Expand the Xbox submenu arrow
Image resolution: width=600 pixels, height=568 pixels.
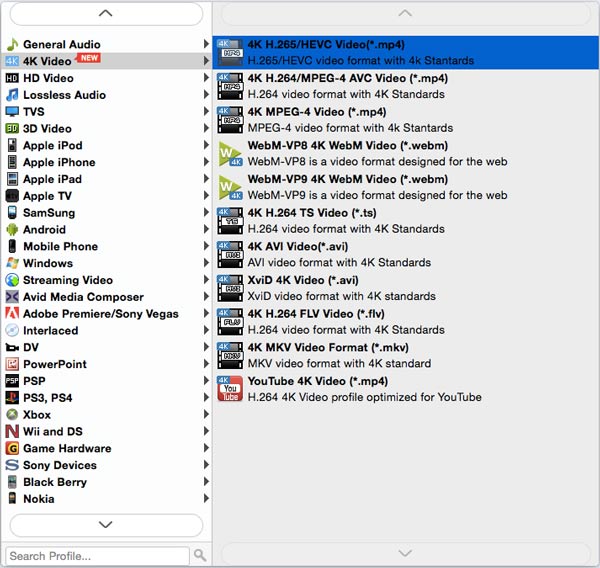206,414
